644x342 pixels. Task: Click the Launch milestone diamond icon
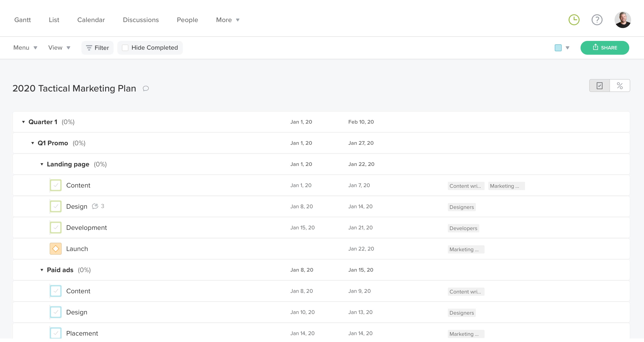[x=55, y=248]
